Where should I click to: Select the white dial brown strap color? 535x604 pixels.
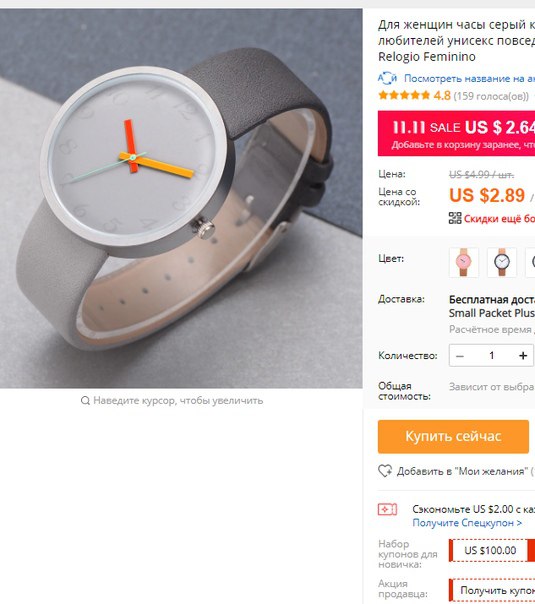point(501,262)
